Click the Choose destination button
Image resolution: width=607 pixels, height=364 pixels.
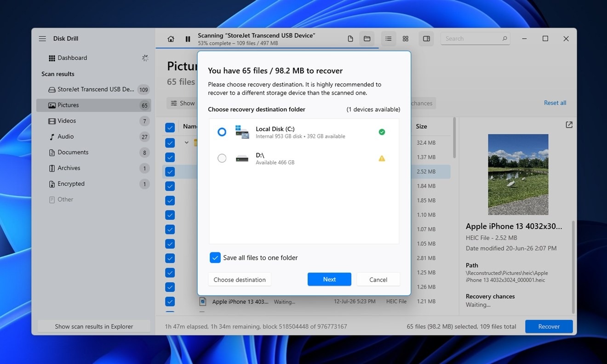[240, 279]
